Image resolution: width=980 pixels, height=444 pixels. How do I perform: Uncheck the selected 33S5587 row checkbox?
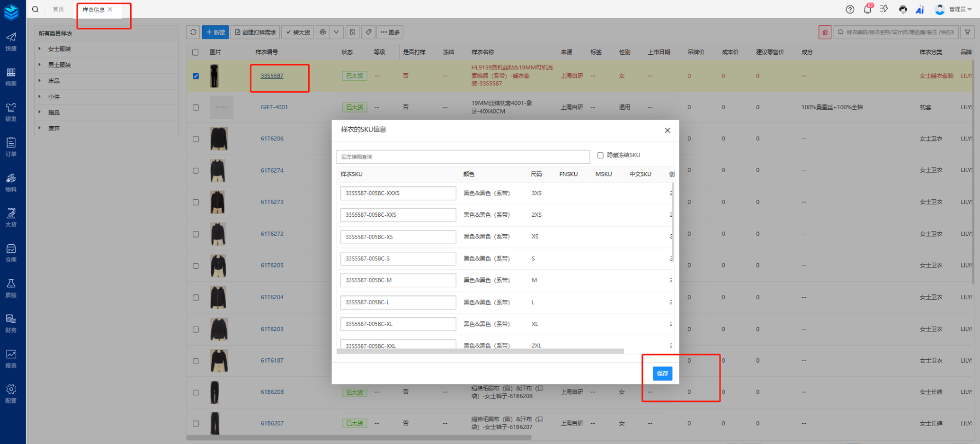coord(196,76)
